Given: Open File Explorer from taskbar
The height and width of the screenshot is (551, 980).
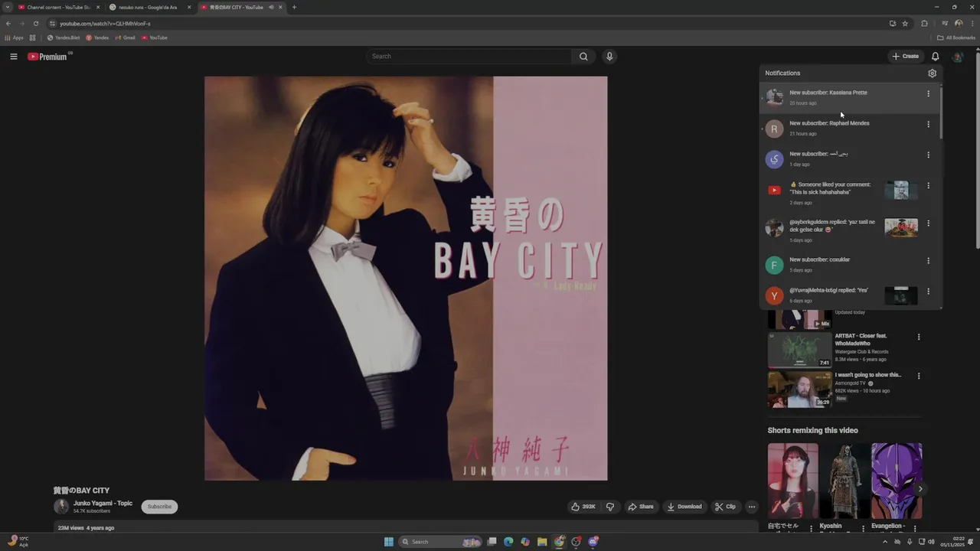Looking at the screenshot, I should click(542, 542).
